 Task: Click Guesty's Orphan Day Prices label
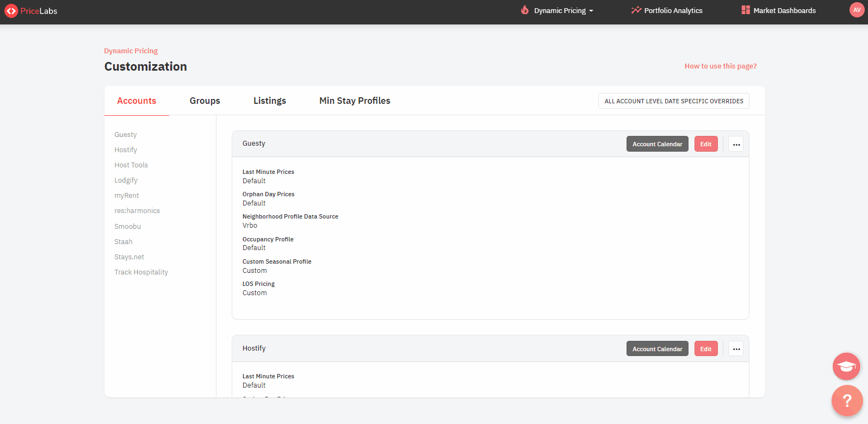pyautogui.click(x=269, y=194)
